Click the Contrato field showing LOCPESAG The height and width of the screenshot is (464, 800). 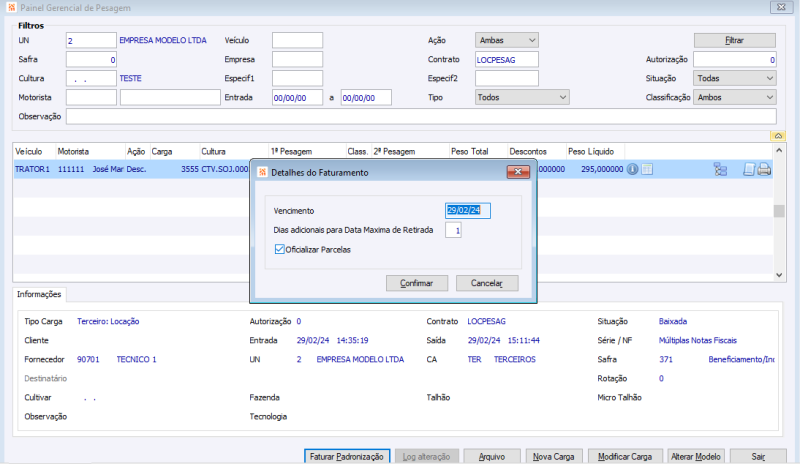(x=507, y=59)
